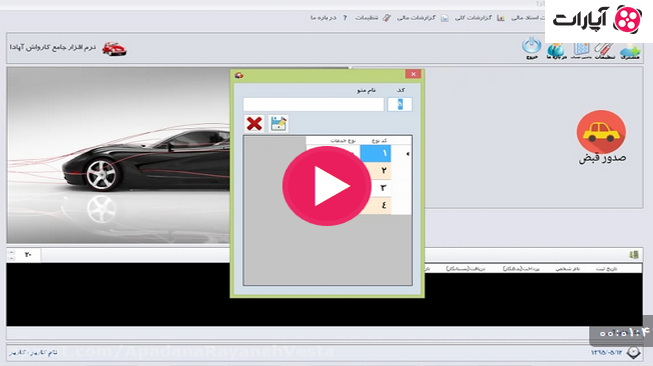Click the save diskette icon in dialog
653x366 pixels.
pyautogui.click(x=278, y=124)
